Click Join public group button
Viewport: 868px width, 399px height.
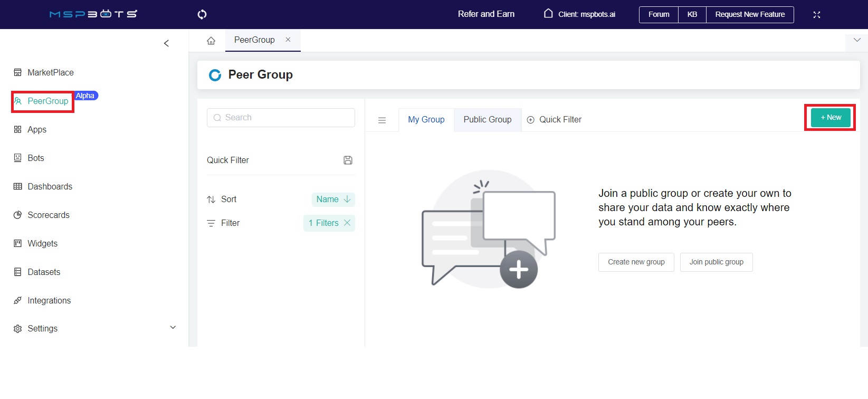click(716, 262)
